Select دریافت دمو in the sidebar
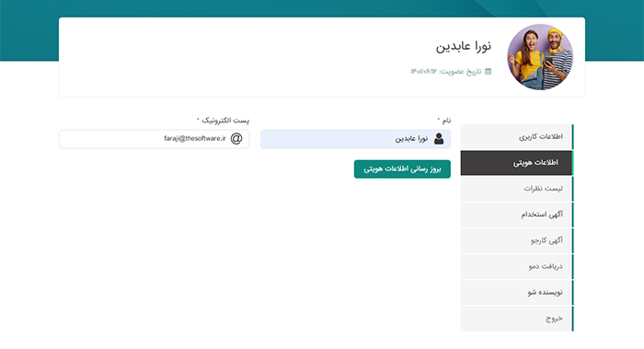644x349 pixels. [x=517, y=266]
